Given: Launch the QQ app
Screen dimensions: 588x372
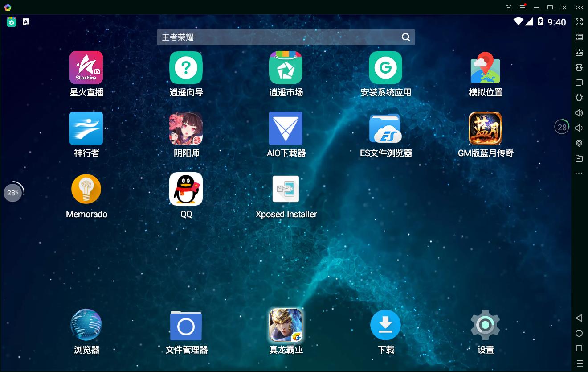Looking at the screenshot, I should pyautogui.click(x=186, y=189).
